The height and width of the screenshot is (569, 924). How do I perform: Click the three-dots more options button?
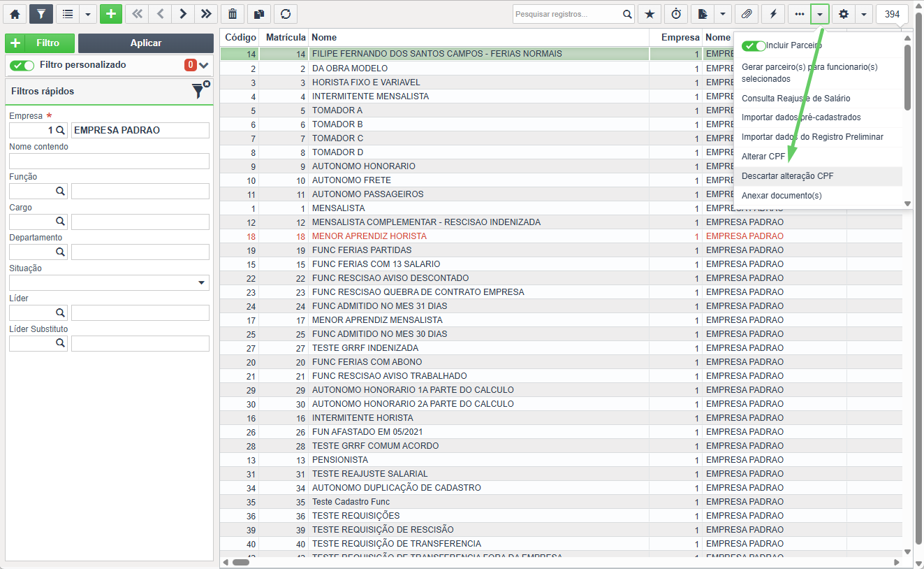click(799, 14)
